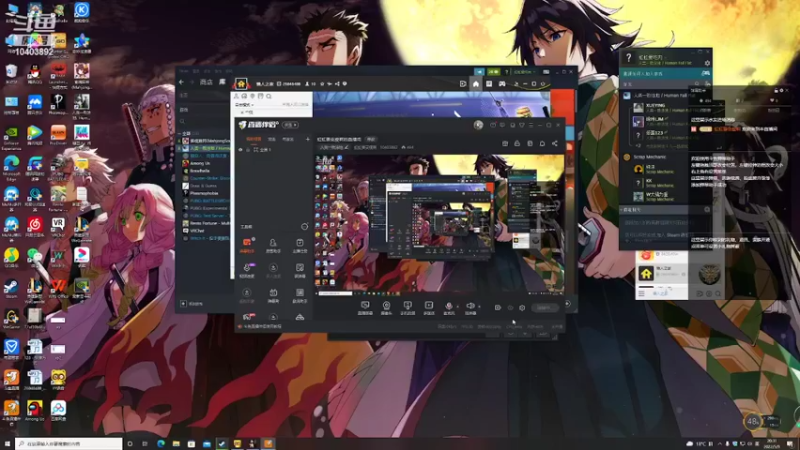The image size is (800, 450).
Task: Open the Microsoft Edge desktop shortcut
Action: [x=11, y=167]
